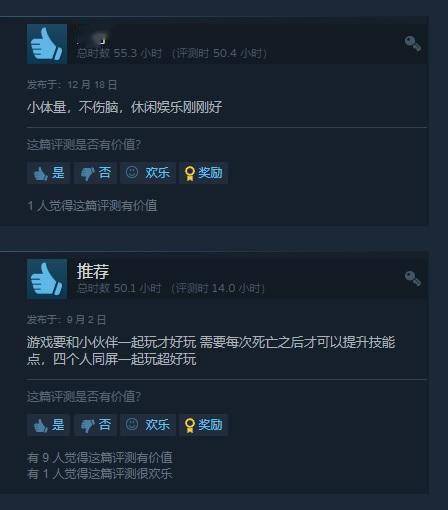Click the blurred username of first reviewer

tap(93, 38)
